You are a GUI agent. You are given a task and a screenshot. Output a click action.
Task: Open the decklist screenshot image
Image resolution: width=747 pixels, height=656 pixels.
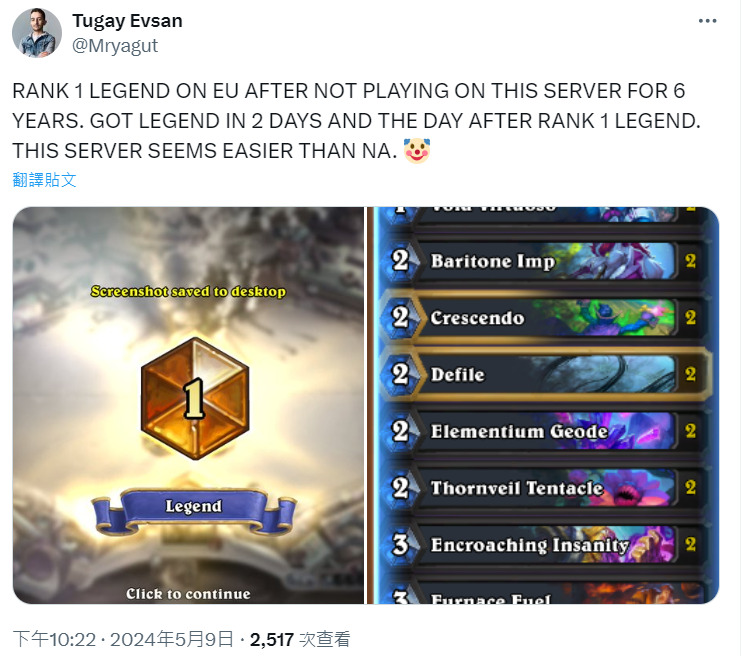[x=543, y=405]
